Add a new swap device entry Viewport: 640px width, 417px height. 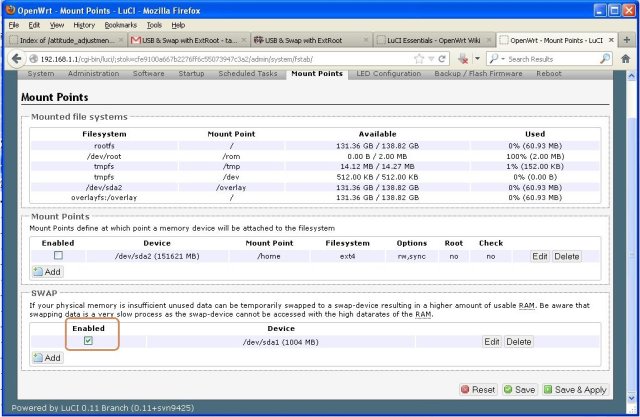tap(47, 357)
